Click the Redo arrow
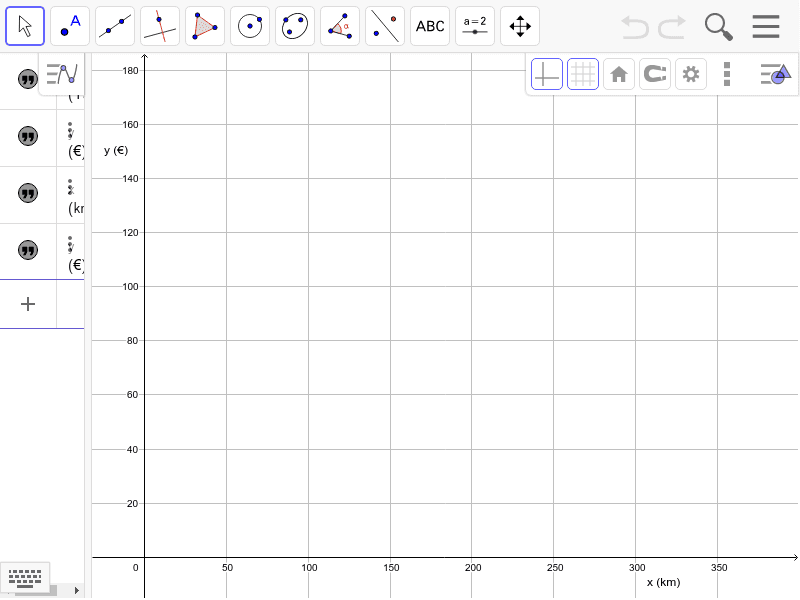 [671, 27]
